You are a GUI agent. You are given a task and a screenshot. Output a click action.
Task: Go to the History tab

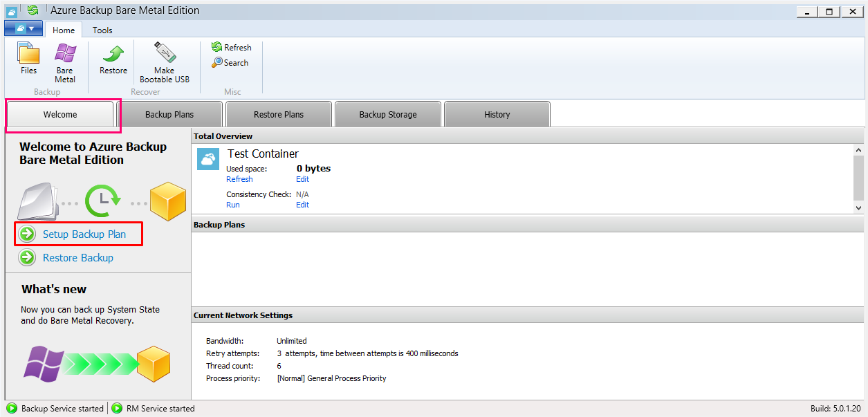pos(497,115)
